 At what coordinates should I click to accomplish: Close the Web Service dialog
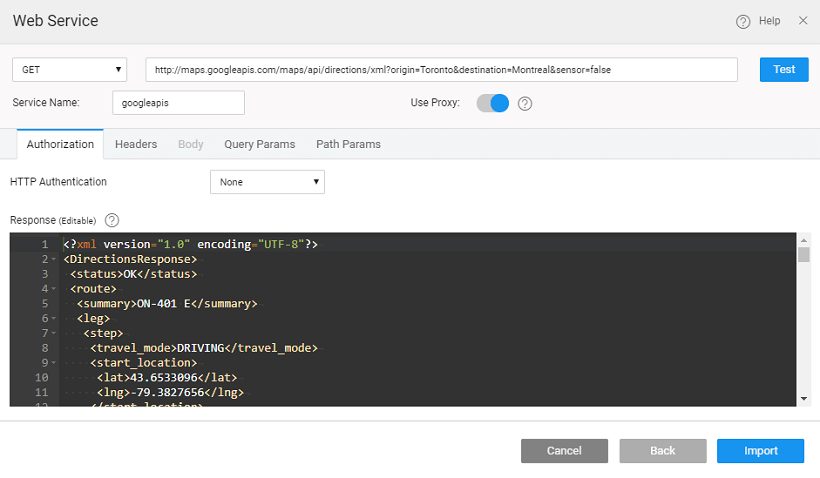803,20
